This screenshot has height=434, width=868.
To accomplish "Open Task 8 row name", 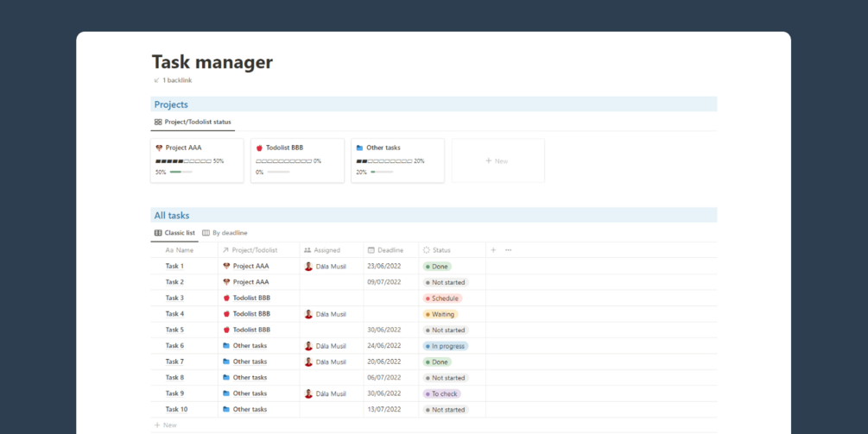I will tap(175, 378).
